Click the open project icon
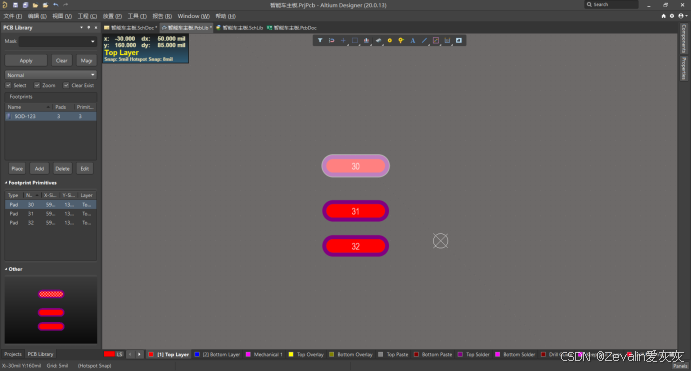The height and width of the screenshot is (371, 692). [x=45, y=5]
